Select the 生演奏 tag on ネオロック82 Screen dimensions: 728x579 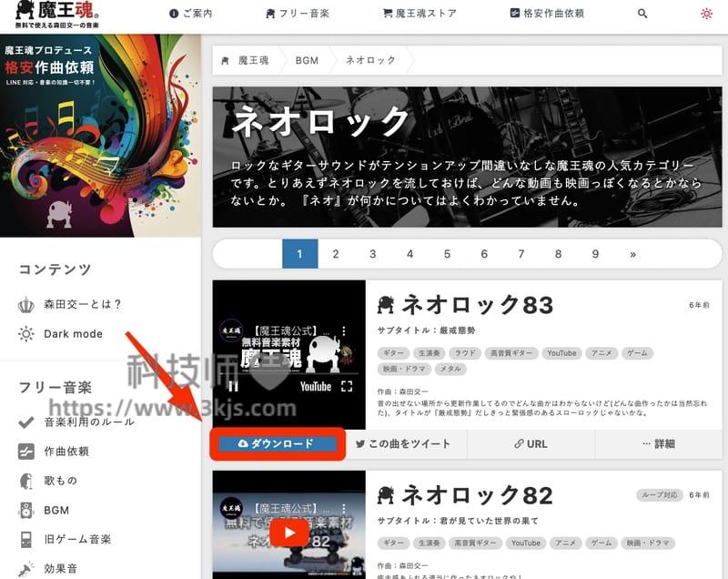click(x=429, y=543)
